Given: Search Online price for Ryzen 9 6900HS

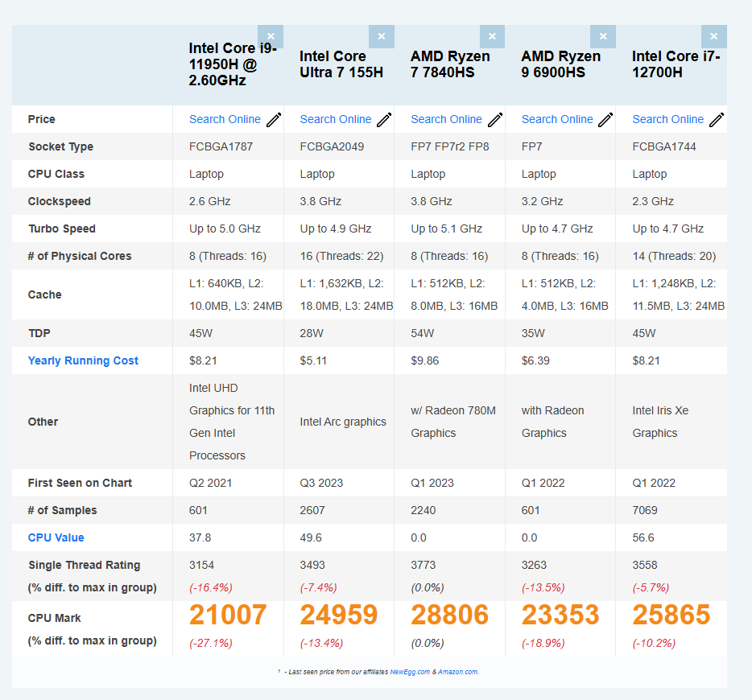Looking at the screenshot, I should click(x=557, y=119).
